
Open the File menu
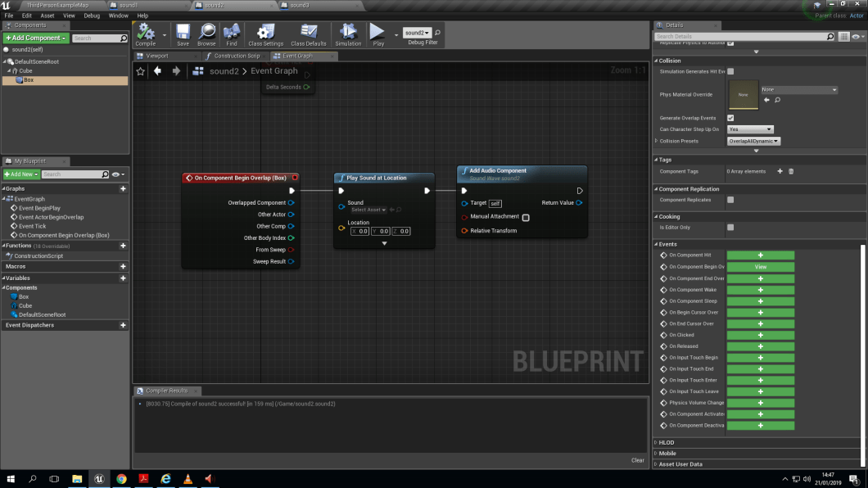pos(9,16)
